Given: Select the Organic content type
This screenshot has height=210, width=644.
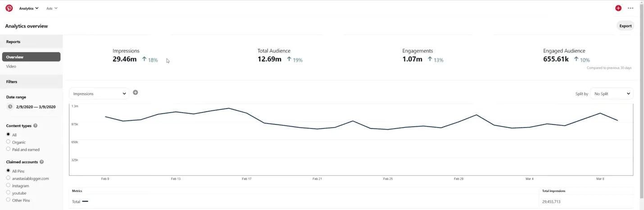Looking at the screenshot, I should [8, 142].
